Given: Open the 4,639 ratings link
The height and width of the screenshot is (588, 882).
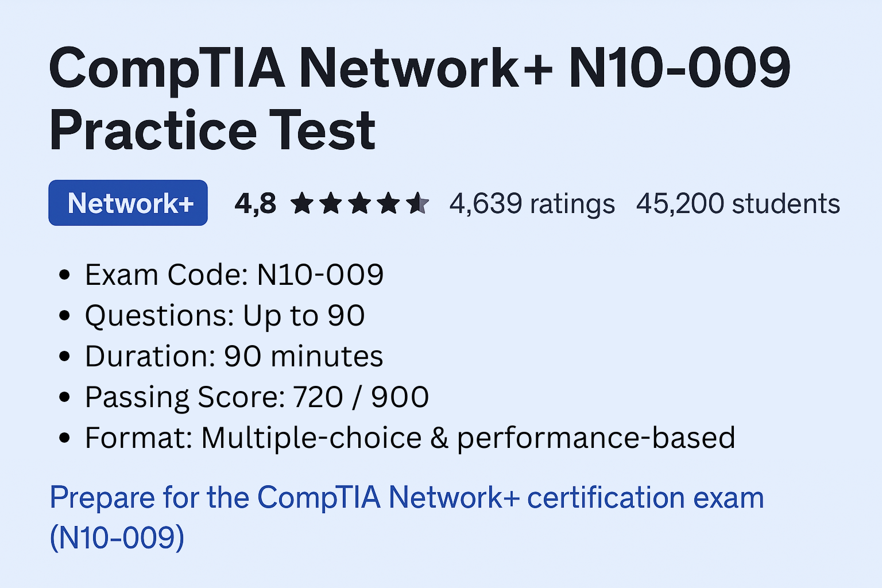Looking at the screenshot, I should pos(532,204).
